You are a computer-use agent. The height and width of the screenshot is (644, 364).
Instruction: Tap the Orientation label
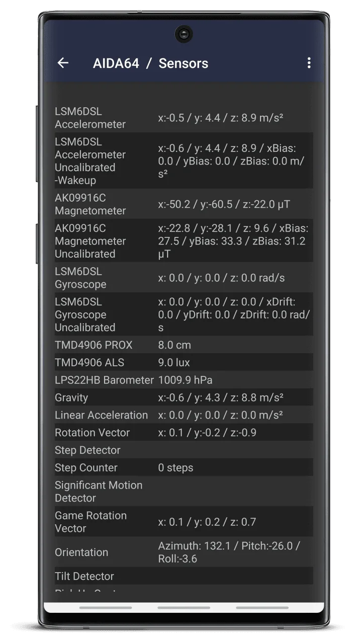pyautogui.click(x=81, y=552)
